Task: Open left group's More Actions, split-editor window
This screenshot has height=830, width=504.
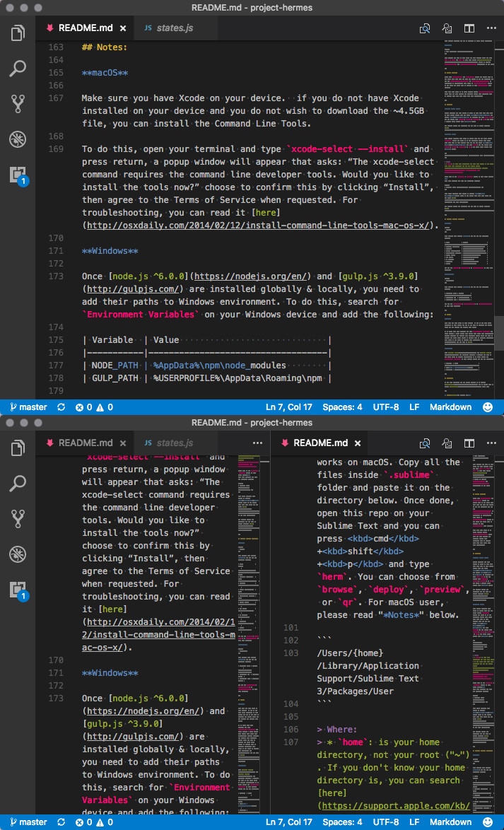Action: (258, 443)
